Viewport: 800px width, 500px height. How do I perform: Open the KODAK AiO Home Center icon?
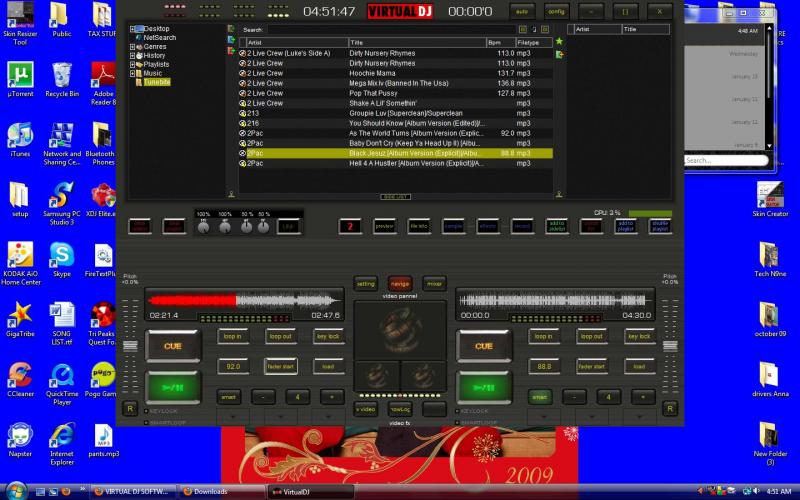[20, 263]
